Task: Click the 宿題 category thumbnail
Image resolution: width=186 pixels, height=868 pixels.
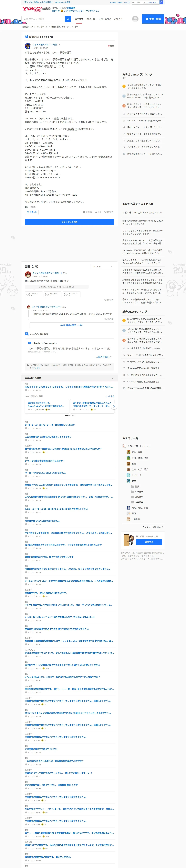Action: 128,514
